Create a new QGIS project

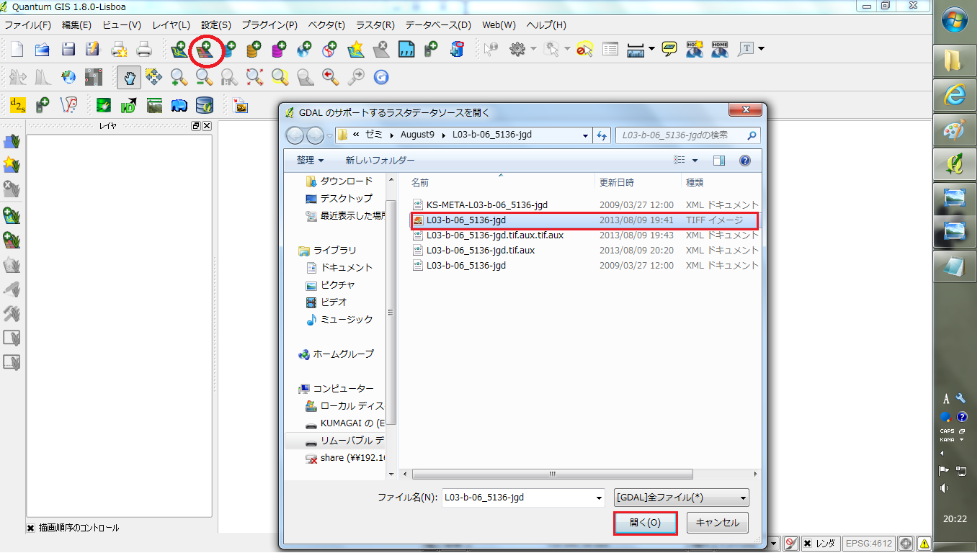(17, 50)
